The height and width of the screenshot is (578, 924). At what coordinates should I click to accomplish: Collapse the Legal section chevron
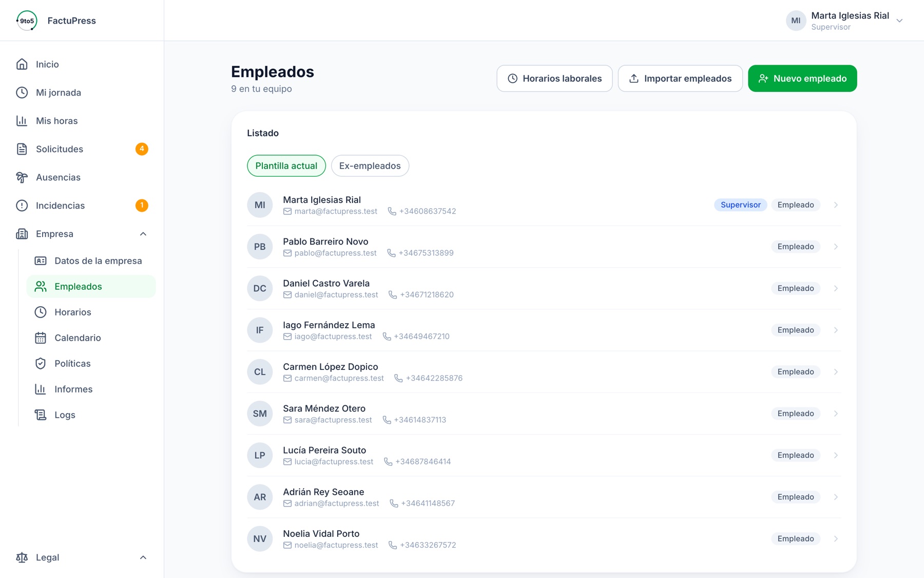point(143,557)
